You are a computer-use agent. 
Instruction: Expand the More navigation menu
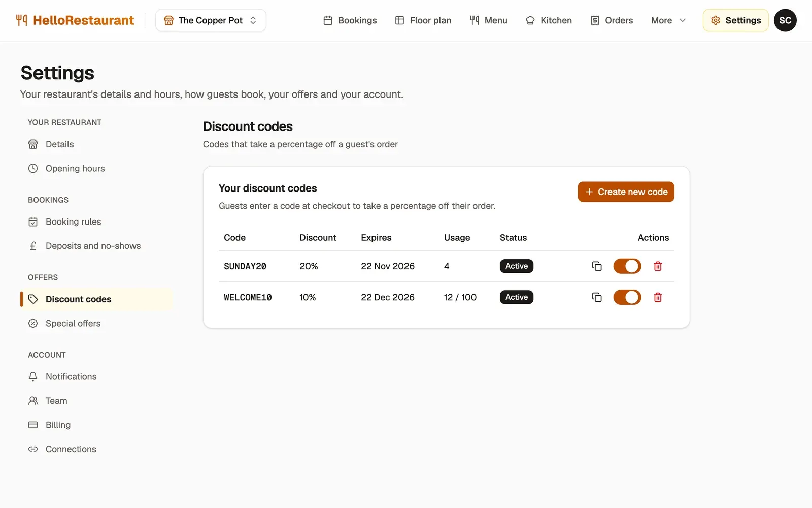[668, 20]
